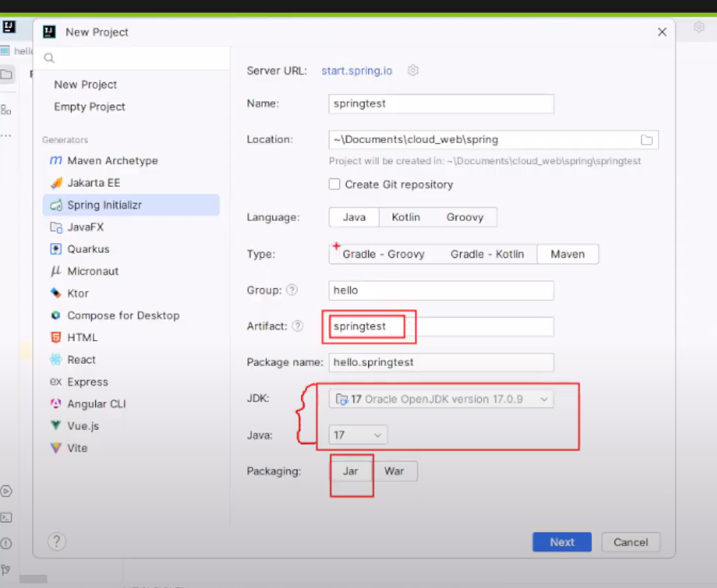Screen dimensions: 717x588
Task: Select Empty Project in the sidebar
Action: click(90, 107)
